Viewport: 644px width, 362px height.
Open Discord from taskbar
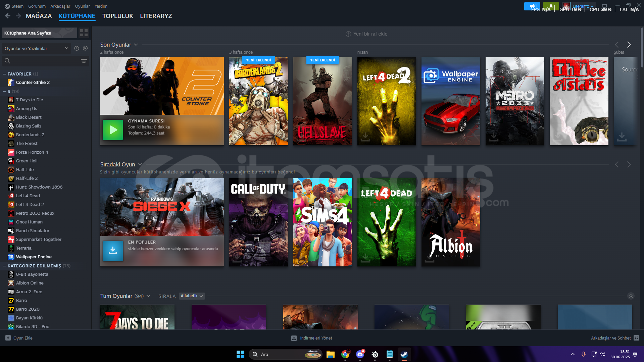(x=360, y=354)
